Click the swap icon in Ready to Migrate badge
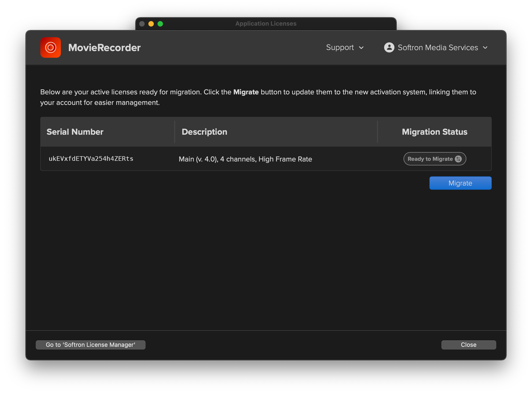Viewport: 532px width, 394px height. (458, 159)
